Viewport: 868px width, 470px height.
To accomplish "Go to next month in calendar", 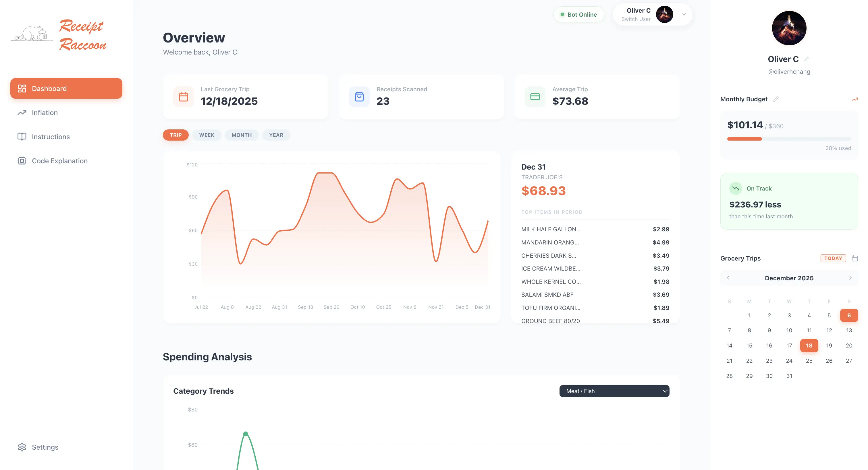I will (x=850, y=278).
